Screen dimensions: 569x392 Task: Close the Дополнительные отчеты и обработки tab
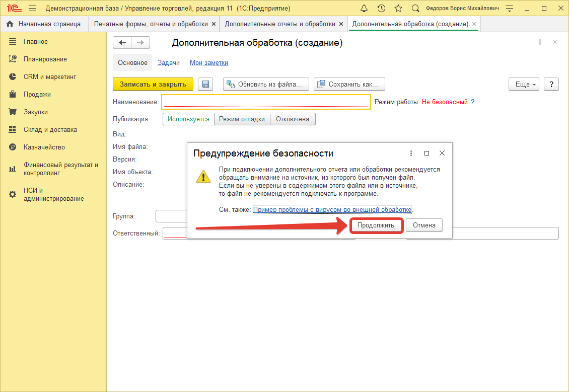pos(341,24)
